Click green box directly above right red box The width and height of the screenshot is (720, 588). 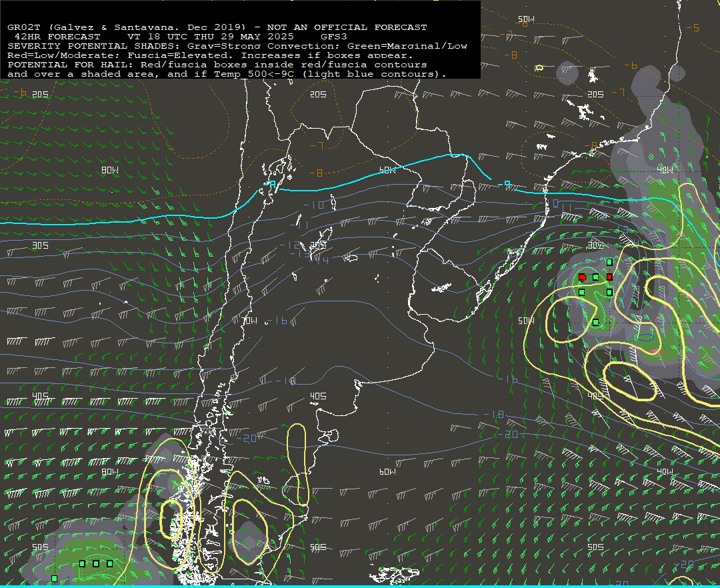(609, 262)
